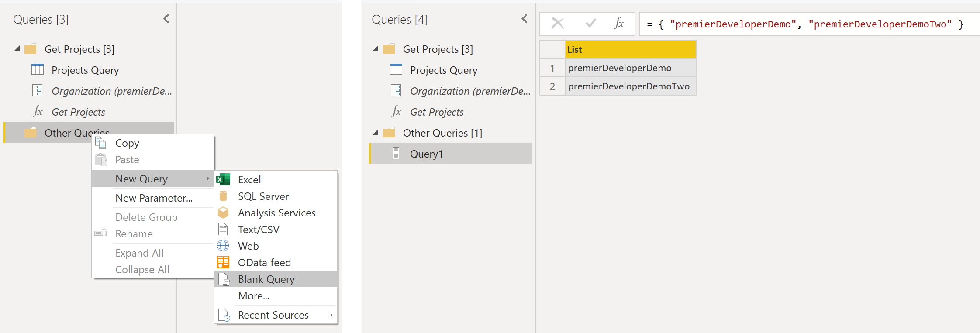Click the fx function icon in formula bar
Screen dimensions: 980x333
click(x=619, y=24)
